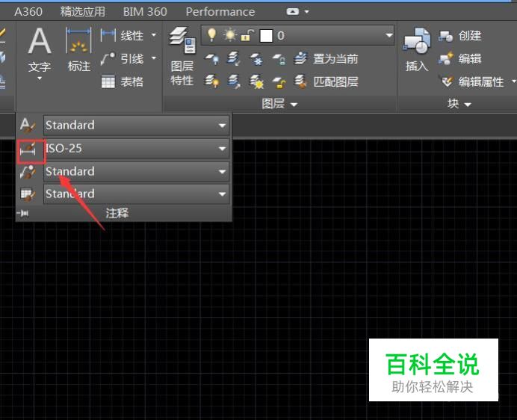Click 创建 create block
The image size is (517, 420).
tap(460, 36)
